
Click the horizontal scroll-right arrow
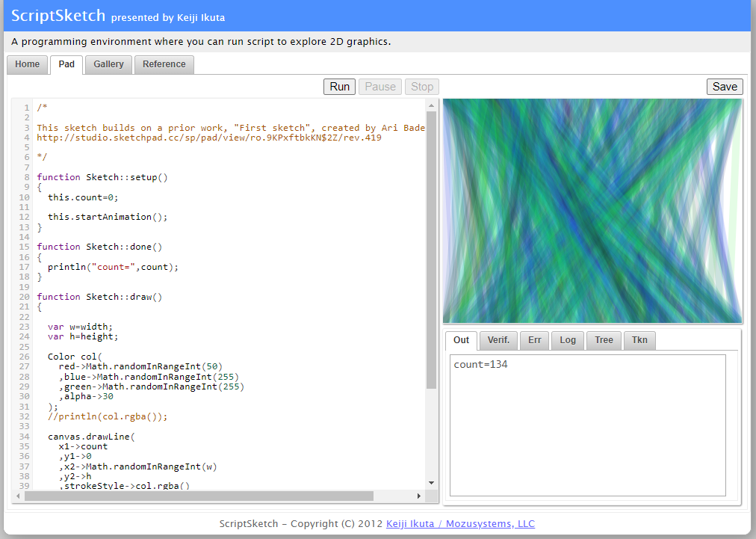(x=418, y=496)
